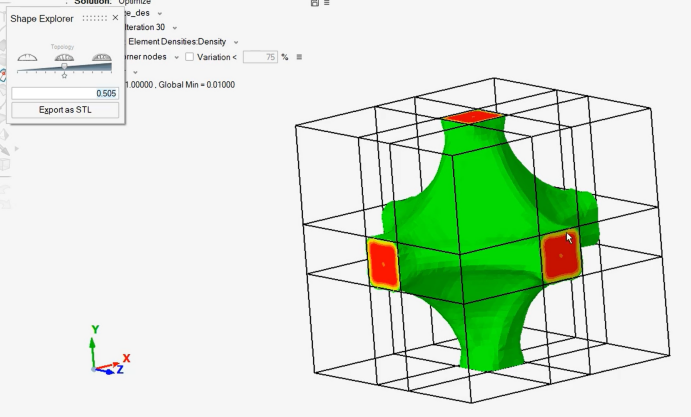The image size is (691, 417).
Task: Click the Variation percent field showing 75
Action: 260,57
